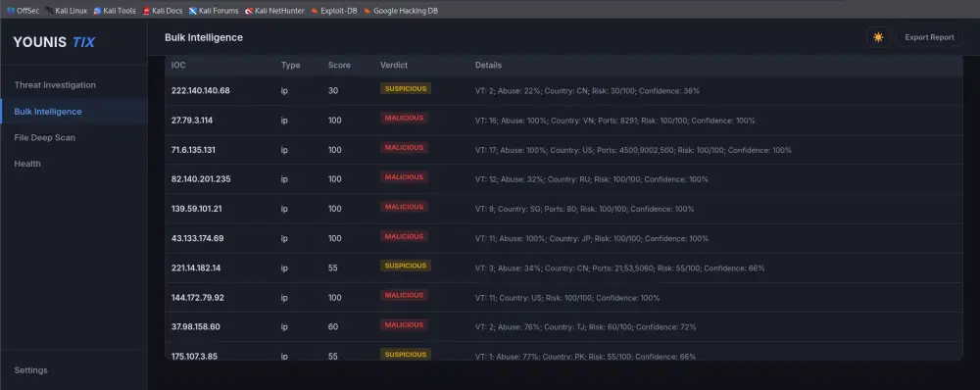This screenshot has width=980, height=390.
Task: Click score 60 for 37.98.158.60
Action: [x=333, y=327]
